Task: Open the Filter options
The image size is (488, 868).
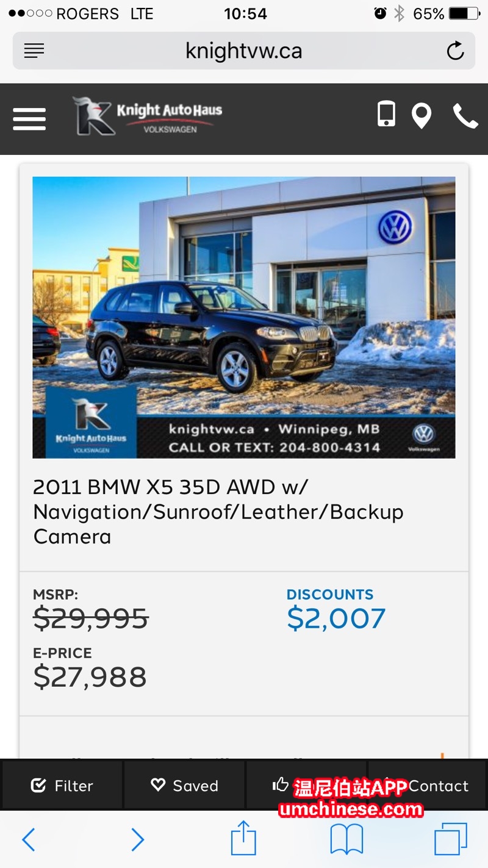Action: tap(62, 785)
